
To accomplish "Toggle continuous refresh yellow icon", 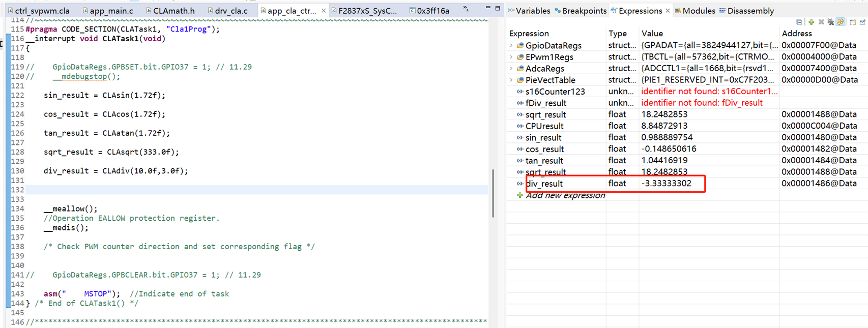I will pos(841,22).
